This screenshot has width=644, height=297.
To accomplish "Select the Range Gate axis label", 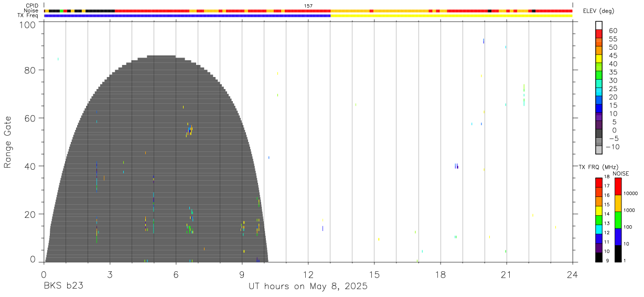I will [8, 142].
